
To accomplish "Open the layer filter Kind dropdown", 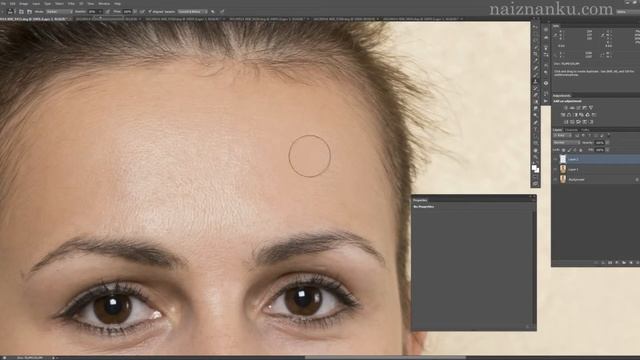I will (x=562, y=136).
